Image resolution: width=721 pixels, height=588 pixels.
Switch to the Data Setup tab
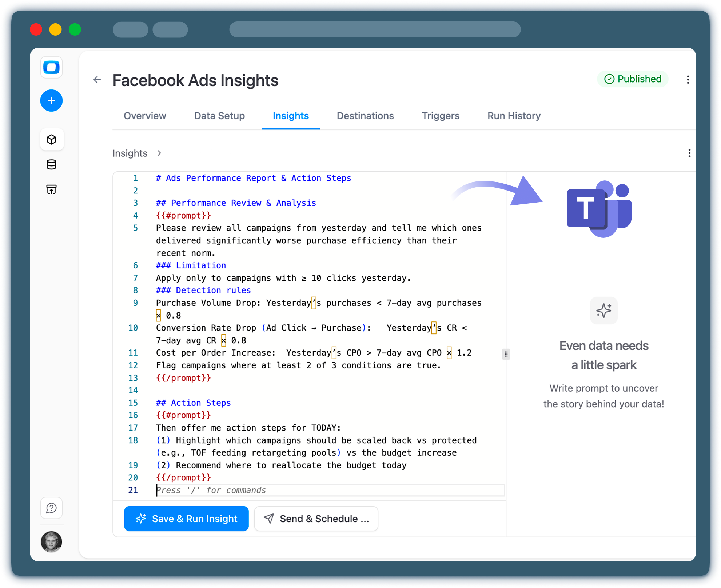click(219, 116)
